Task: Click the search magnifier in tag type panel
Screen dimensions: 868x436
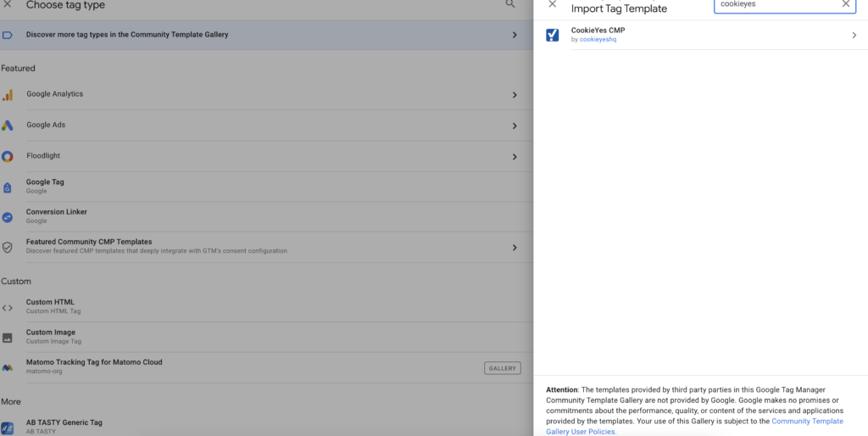Action: click(510, 4)
